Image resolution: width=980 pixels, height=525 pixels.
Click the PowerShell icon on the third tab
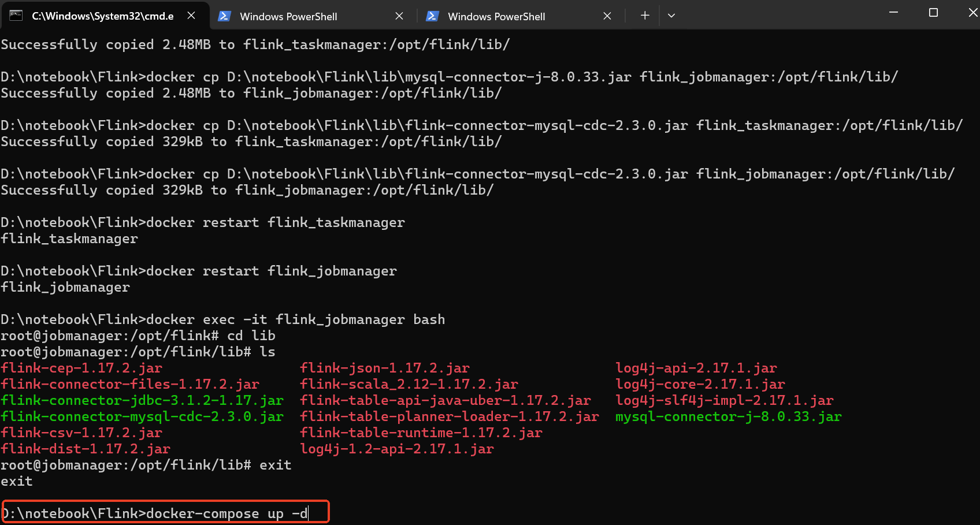(432, 16)
